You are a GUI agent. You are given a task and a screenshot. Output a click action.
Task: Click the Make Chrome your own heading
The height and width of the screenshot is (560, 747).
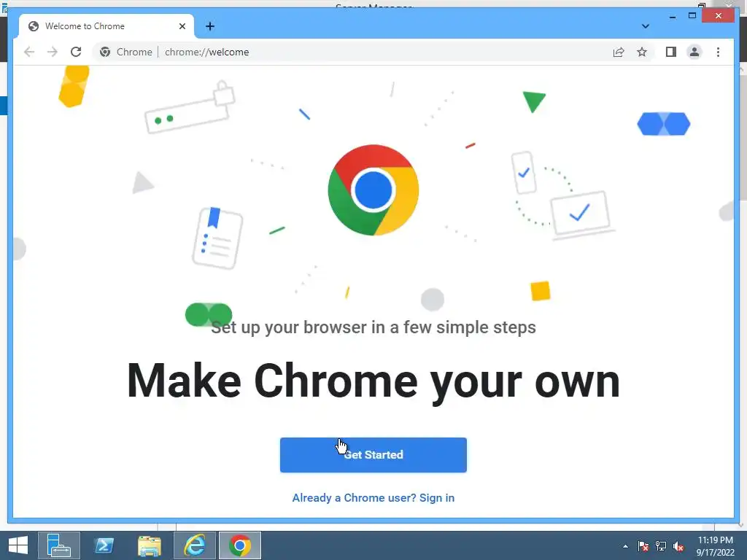pos(373,381)
